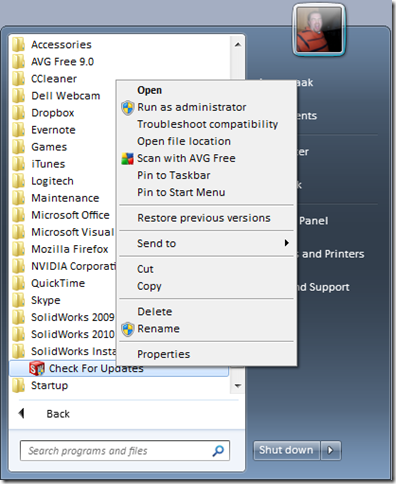Click the search magnifier icon
The width and height of the screenshot is (396, 484).
click(218, 451)
